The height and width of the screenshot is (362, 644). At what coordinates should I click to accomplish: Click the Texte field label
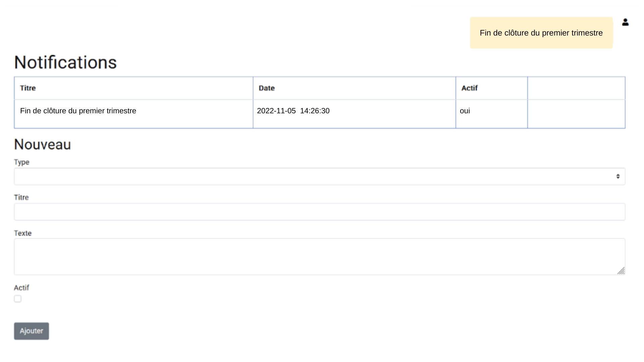click(23, 233)
